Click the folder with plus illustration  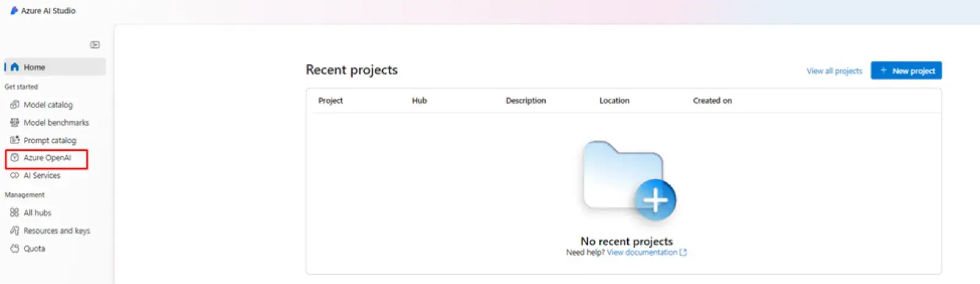tap(629, 181)
